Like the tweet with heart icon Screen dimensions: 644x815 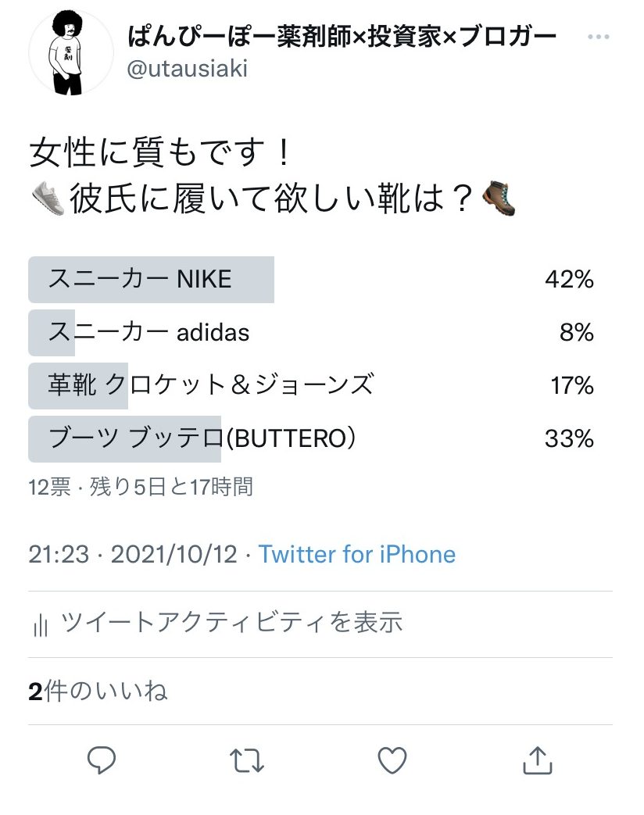[x=392, y=760]
